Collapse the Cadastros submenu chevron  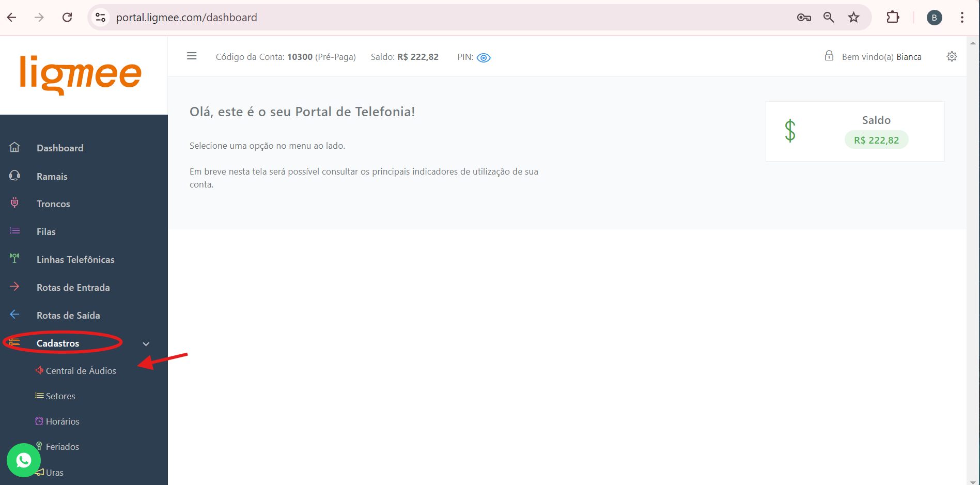tap(146, 344)
